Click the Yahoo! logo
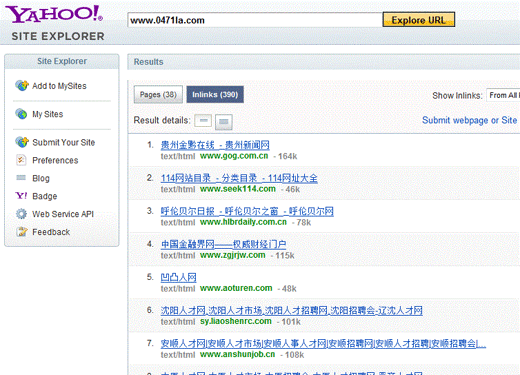Screen dimensions: 520x375 [x=54, y=14]
